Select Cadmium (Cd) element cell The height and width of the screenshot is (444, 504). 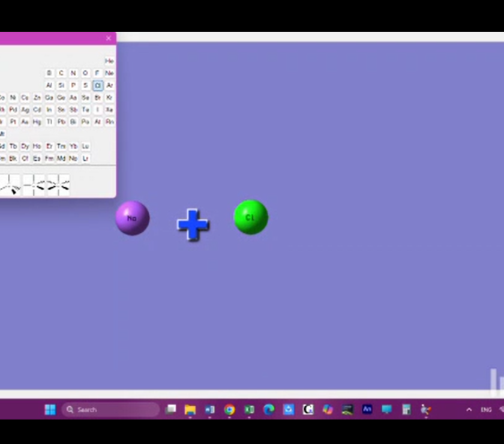(x=37, y=110)
